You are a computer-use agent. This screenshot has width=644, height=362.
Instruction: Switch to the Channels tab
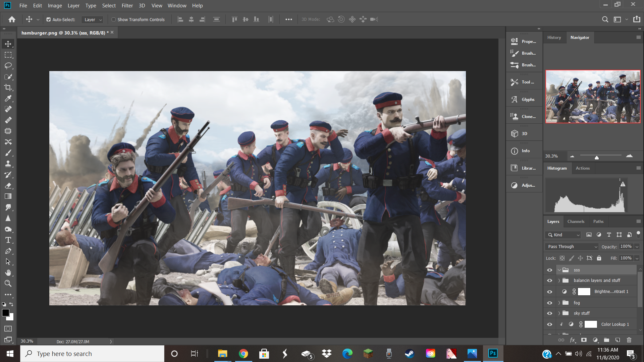coord(576,222)
